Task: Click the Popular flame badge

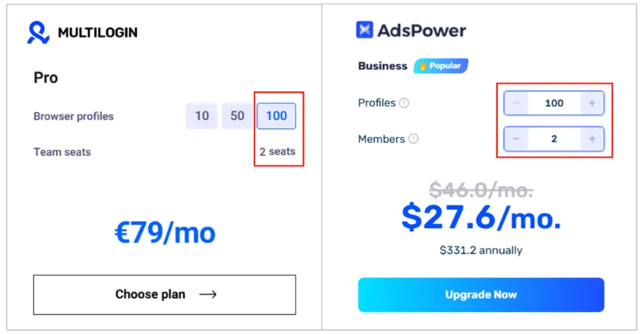Action: tap(440, 66)
